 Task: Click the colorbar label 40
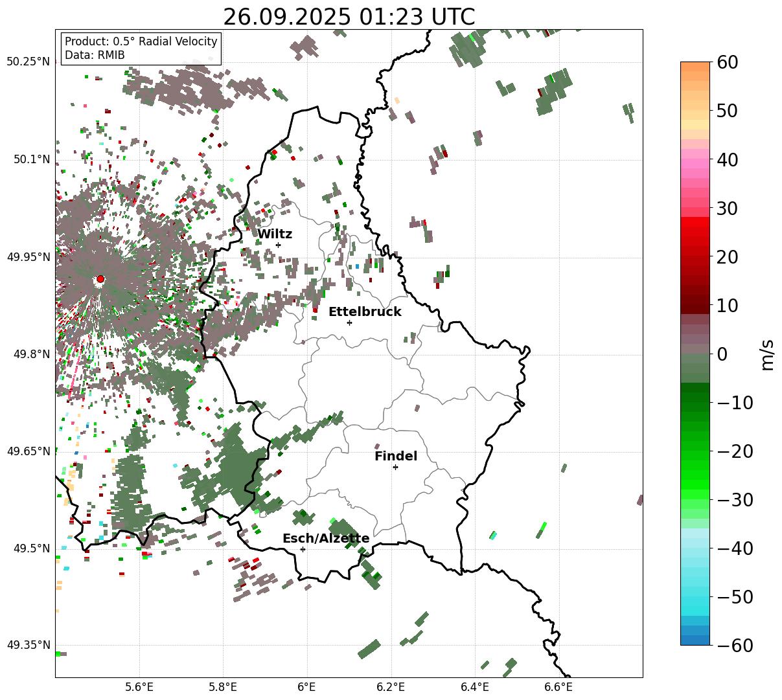726,160
